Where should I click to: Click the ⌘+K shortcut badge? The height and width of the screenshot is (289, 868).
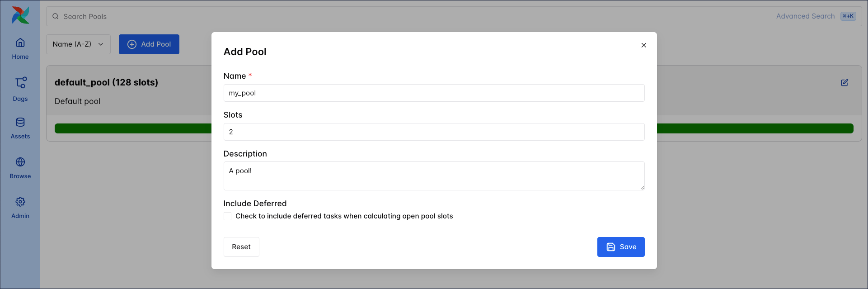[848, 16]
